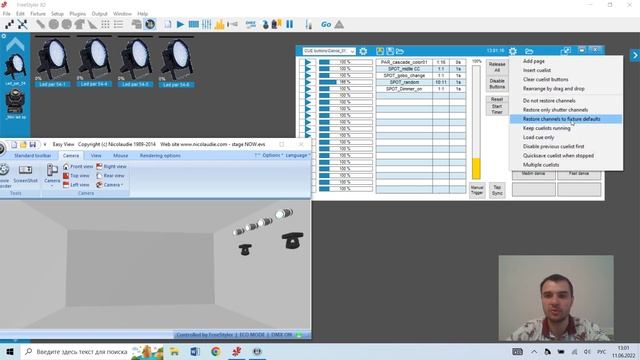The height and width of the screenshot is (360, 640).
Task: Expand Easy View quick access toolbar arrow
Action: (45, 144)
